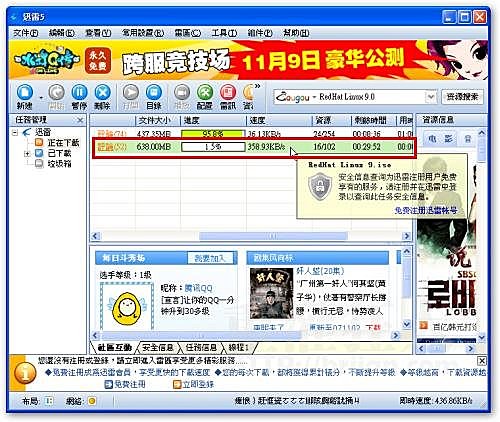Select the task row showing 437.35MB
The height and width of the screenshot is (422, 500).
[x=252, y=134]
